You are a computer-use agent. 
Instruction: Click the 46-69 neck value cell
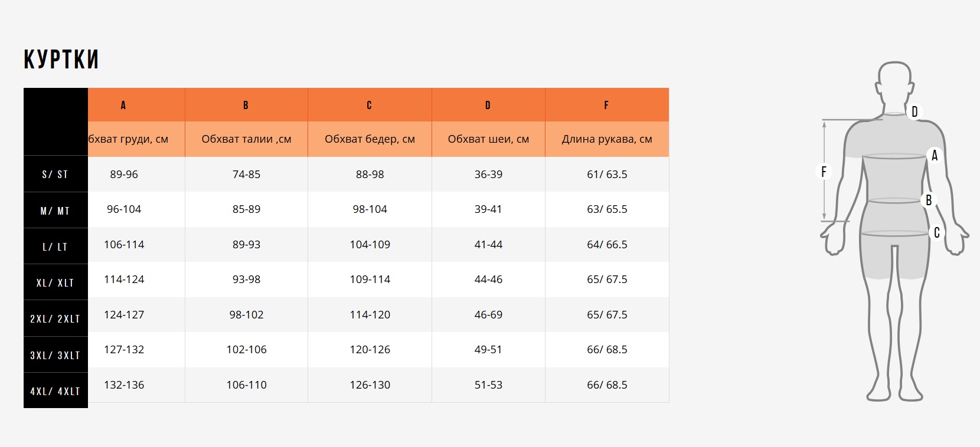(x=488, y=315)
